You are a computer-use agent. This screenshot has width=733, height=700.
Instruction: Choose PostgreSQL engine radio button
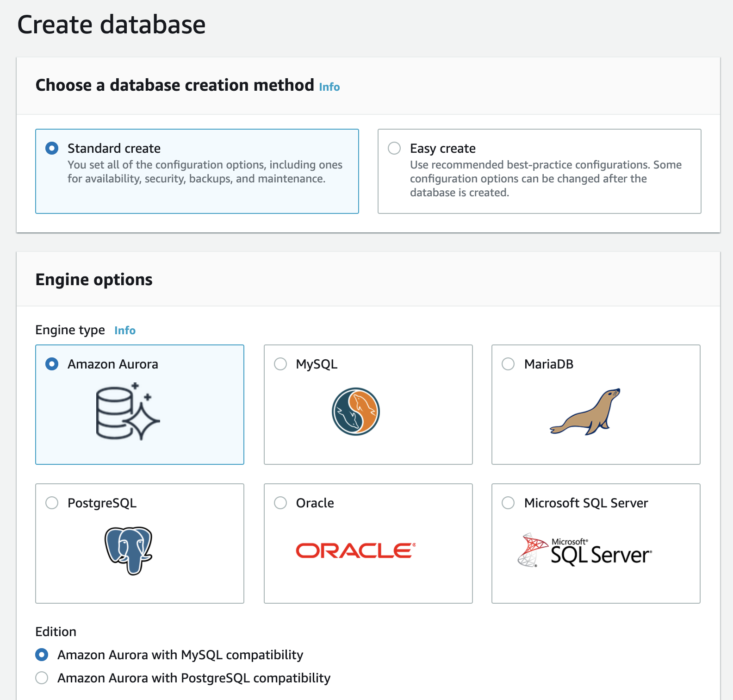[x=52, y=503]
